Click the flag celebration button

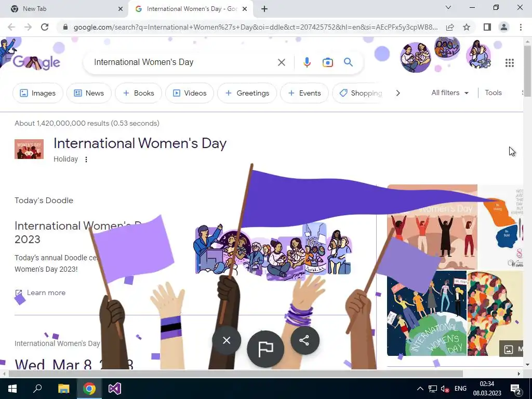[x=265, y=349]
